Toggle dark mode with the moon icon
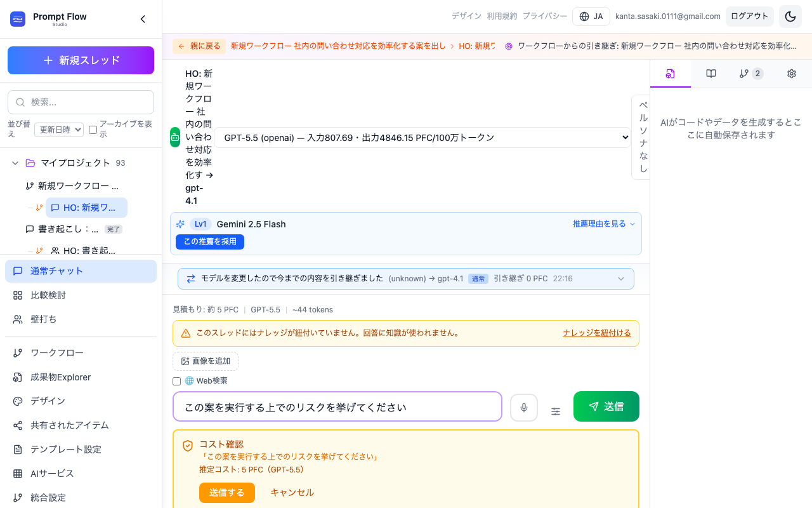This screenshot has width=812, height=508. click(x=790, y=17)
